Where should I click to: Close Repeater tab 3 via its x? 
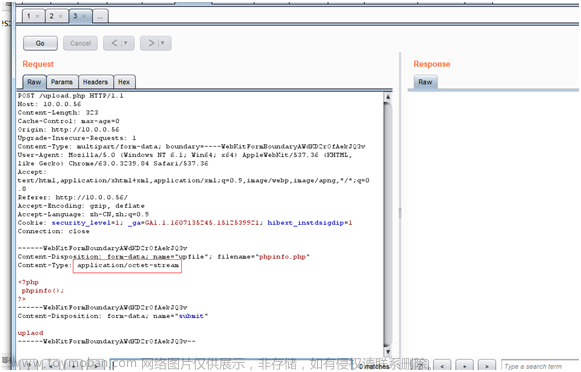point(84,16)
